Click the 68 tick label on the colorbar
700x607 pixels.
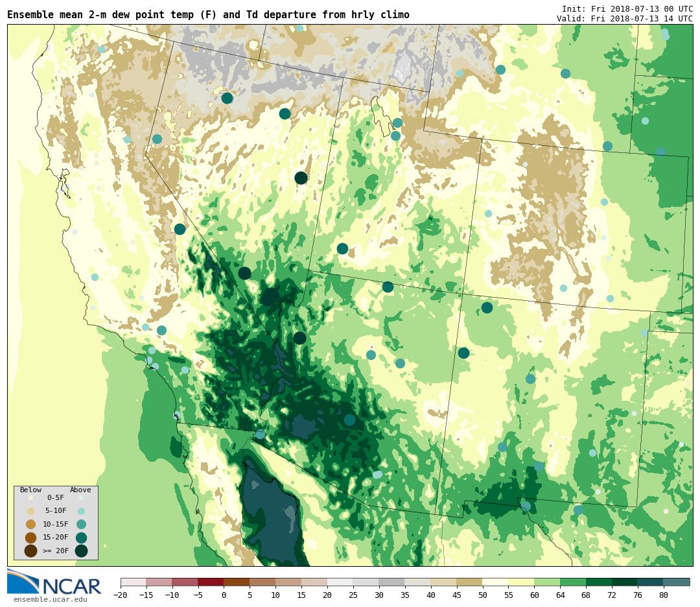586,595
